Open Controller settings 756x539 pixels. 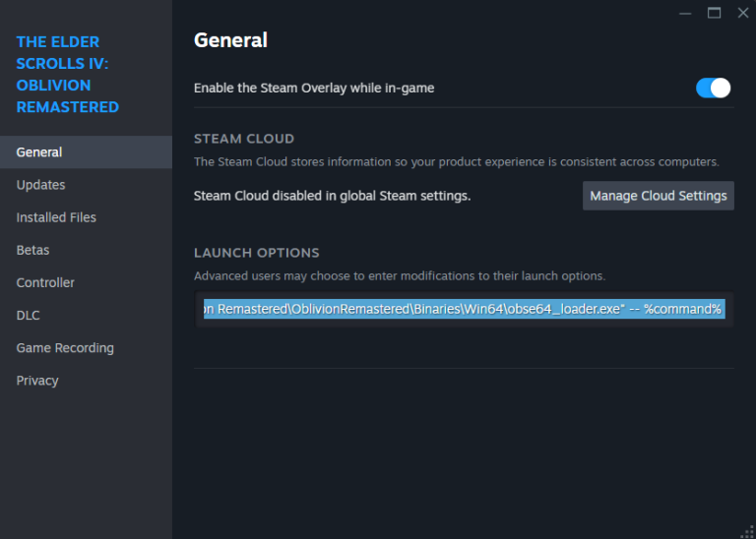(x=45, y=282)
